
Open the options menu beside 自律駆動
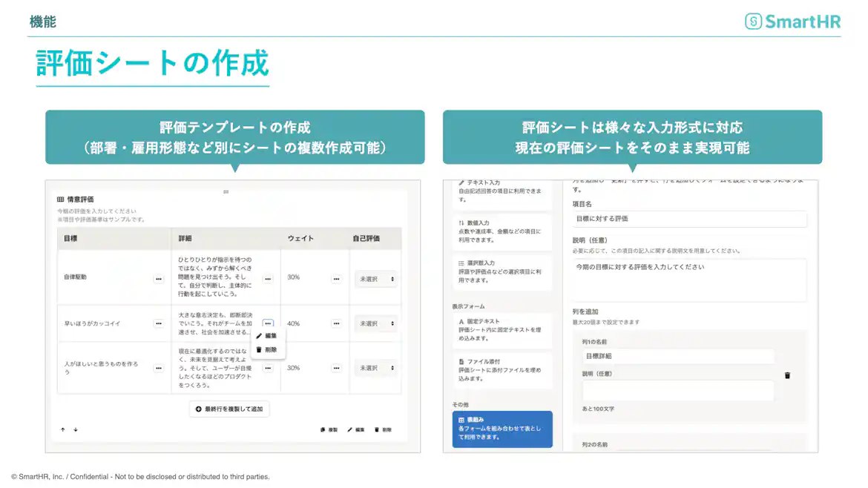[x=159, y=279]
